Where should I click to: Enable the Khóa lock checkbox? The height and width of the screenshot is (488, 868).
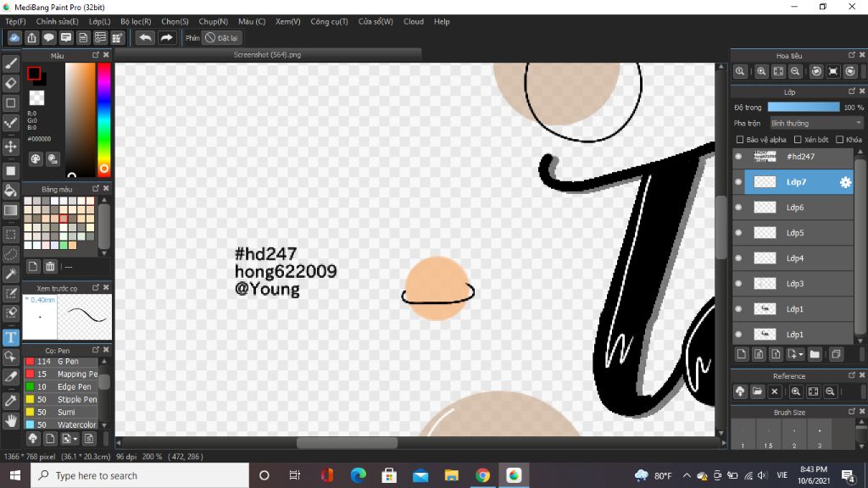[839, 140]
